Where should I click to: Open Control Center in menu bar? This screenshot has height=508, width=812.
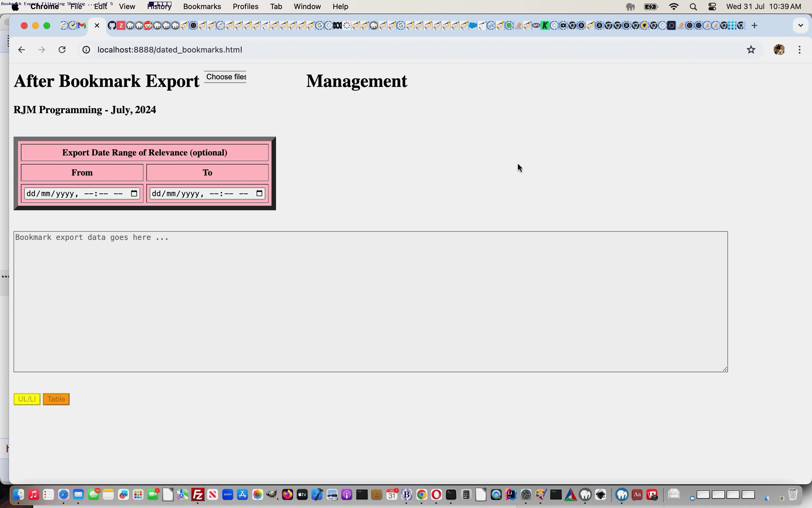[712, 7]
